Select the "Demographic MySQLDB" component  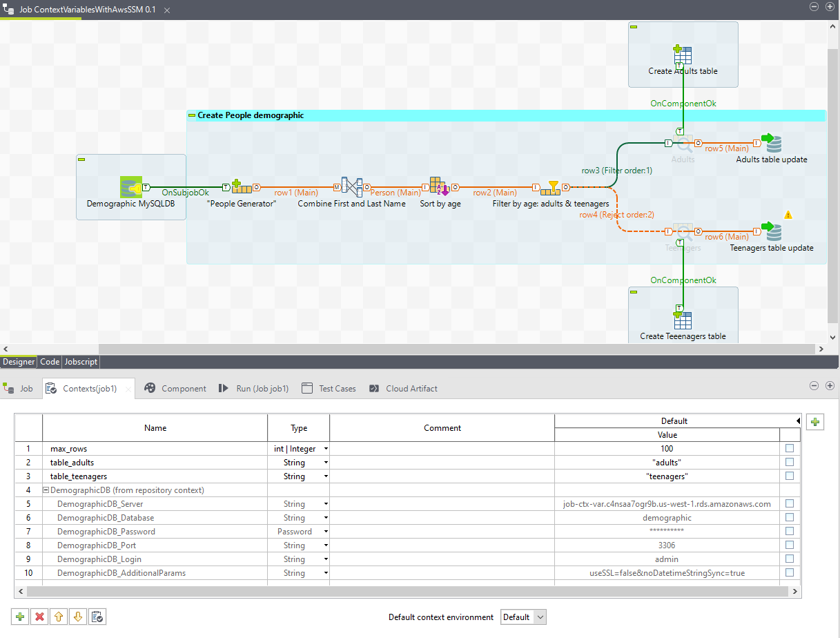point(130,186)
